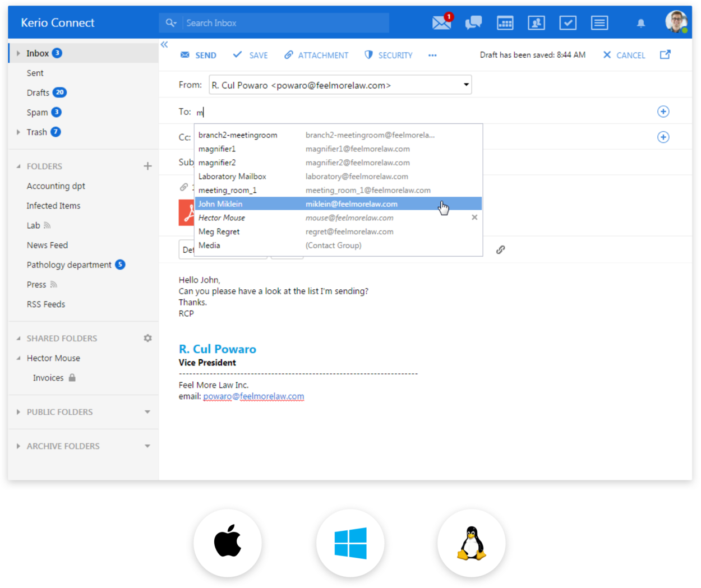Open the chat bubbles icon
Viewport: 701px width, 588px height.
[x=473, y=22]
